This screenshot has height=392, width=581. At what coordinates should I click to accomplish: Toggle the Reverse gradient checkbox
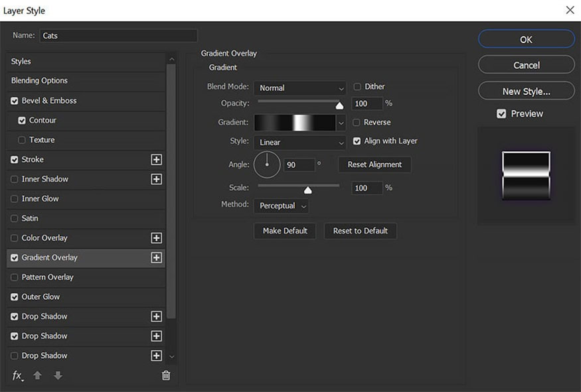(357, 123)
